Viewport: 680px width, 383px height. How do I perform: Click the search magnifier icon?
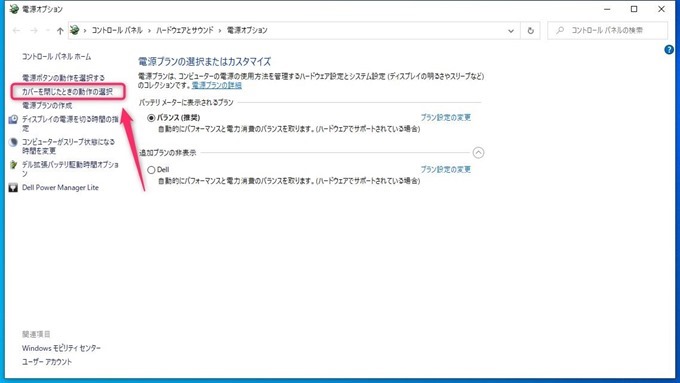pyautogui.click(x=560, y=30)
